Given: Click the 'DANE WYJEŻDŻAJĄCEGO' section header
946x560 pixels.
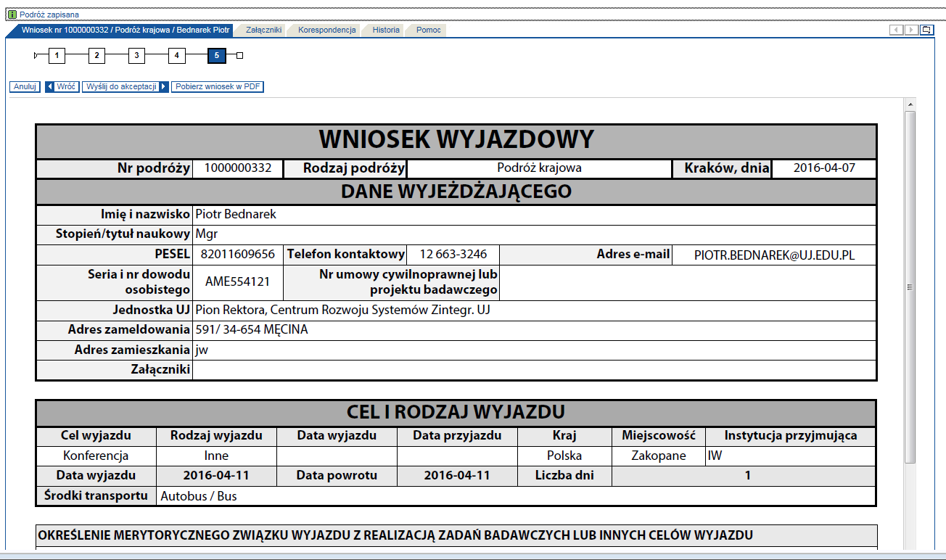Looking at the screenshot, I should click(x=456, y=192).
